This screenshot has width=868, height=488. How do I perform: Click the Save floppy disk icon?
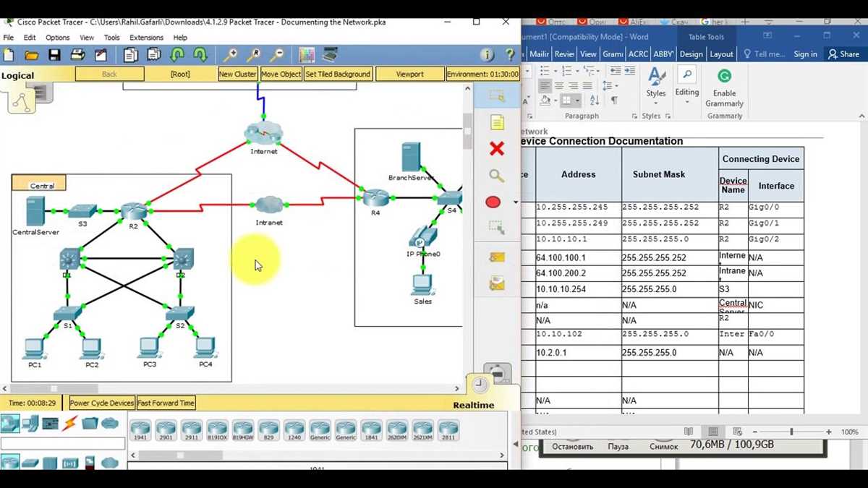tap(54, 55)
